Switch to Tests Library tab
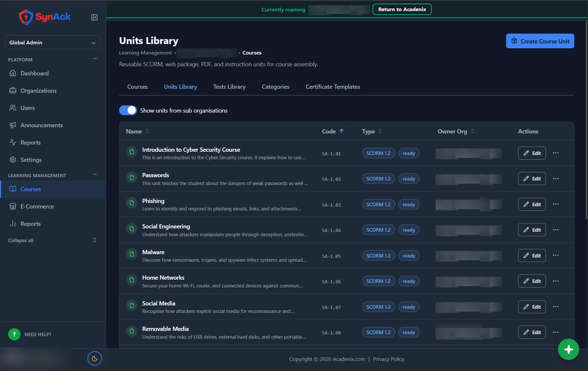588x371 pixels. pos(229,87)
